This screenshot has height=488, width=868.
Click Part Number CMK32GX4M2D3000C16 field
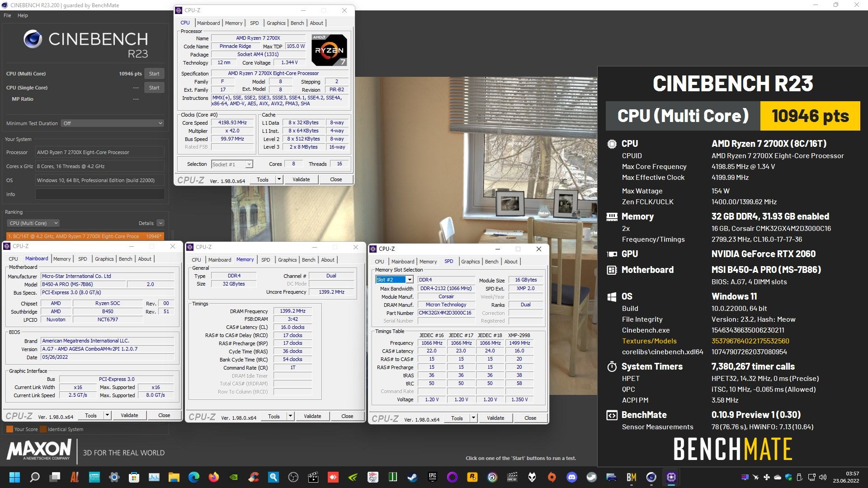click(x=446, y=313)
